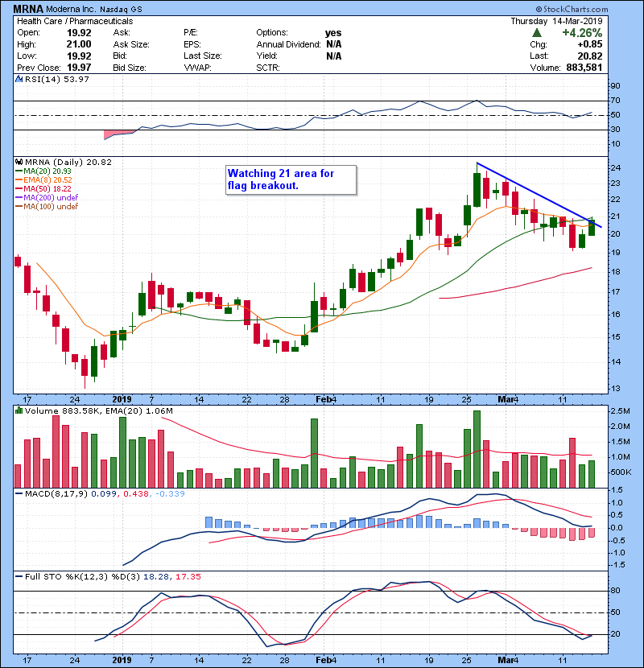Click the SCTR label
The image size is (644, 668).
pyautogui.click(x=268, y=68)
